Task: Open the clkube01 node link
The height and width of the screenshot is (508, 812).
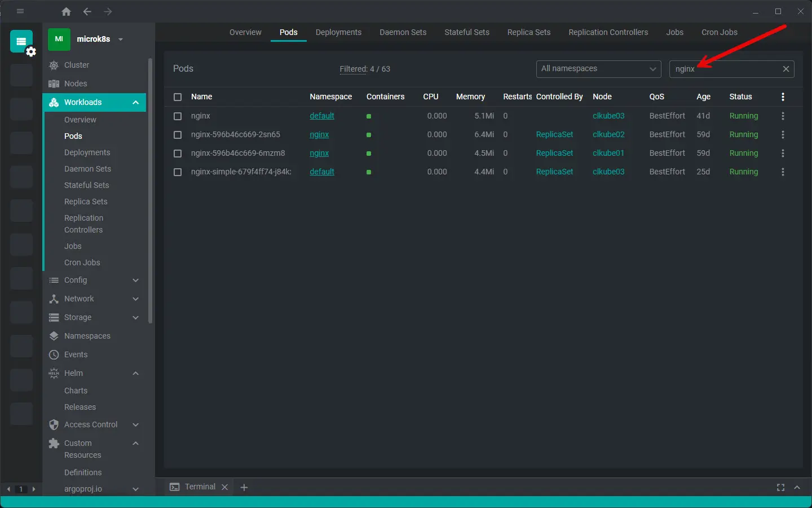Action: [608, 153]
